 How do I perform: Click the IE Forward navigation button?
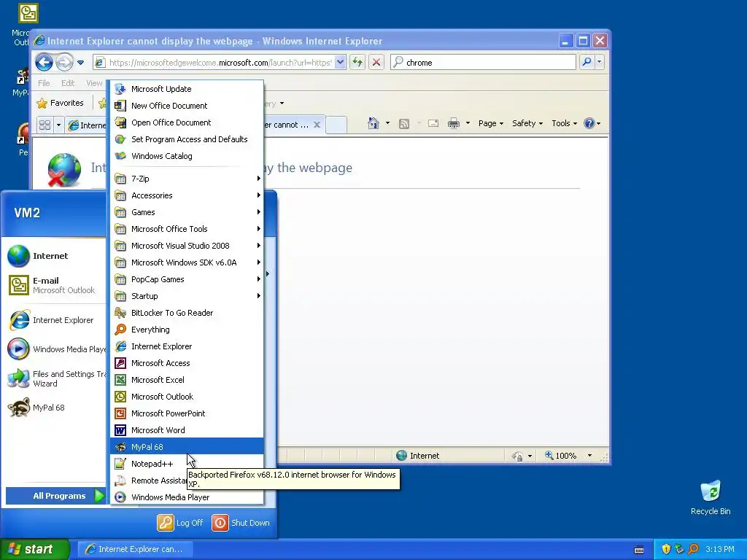pyautogui.click(x=64, y=62)
